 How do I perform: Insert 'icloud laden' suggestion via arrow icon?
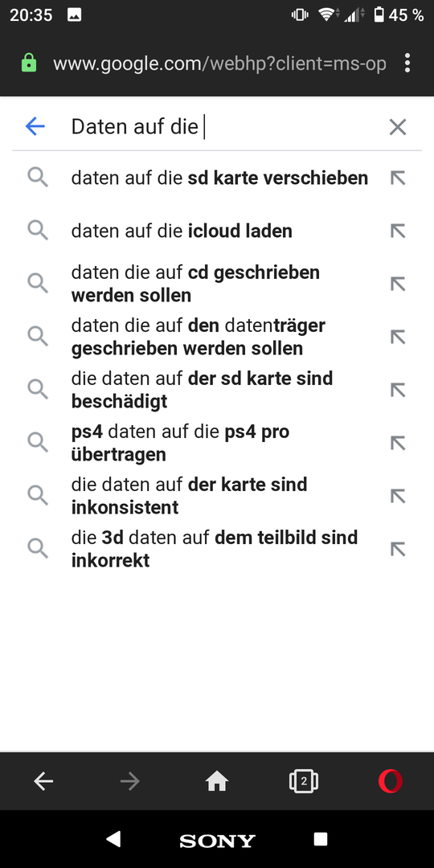tap(398, 231)
